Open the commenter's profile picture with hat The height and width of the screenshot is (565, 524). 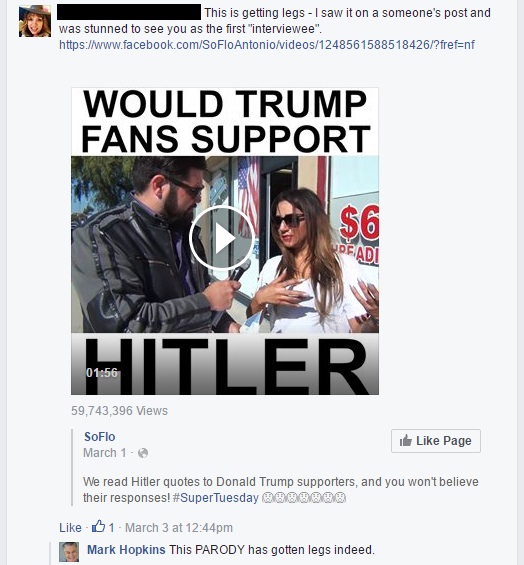pos(35,21)
